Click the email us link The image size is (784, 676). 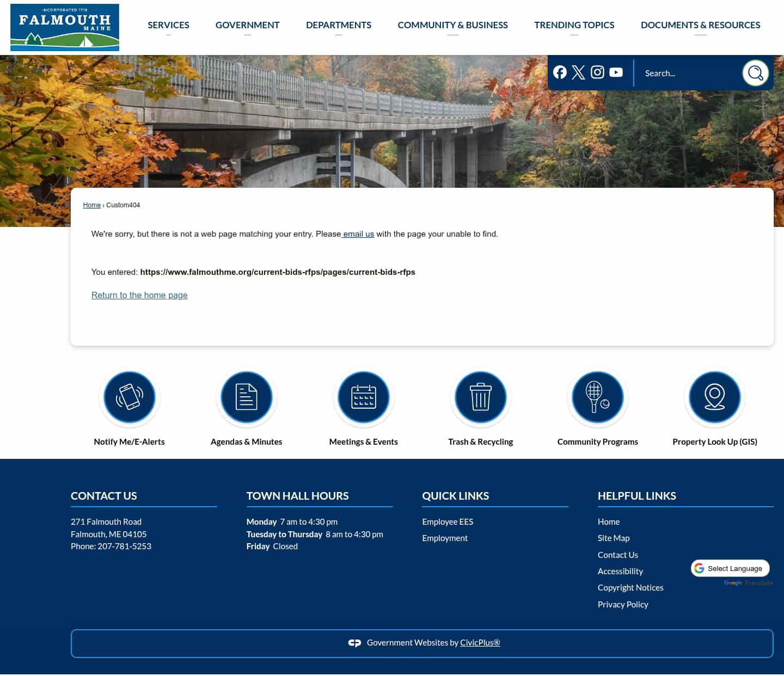click(x=358, y=234)
